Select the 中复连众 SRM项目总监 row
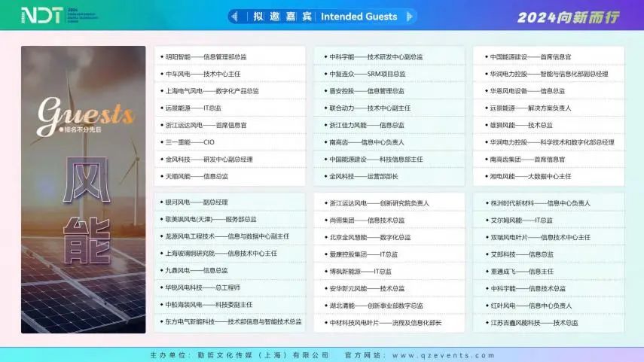Screen dimensions: 644x362 click(x=389, y=74)
